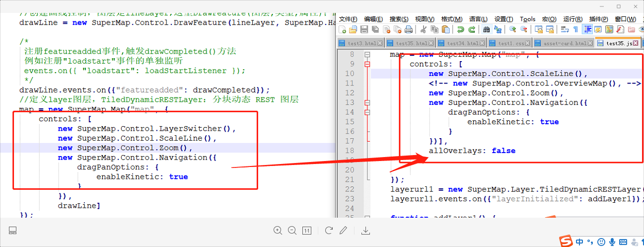Toggle synchronize vertical scrolling
The height and width of the screenshot is (247, 644).
click(538, 29)
